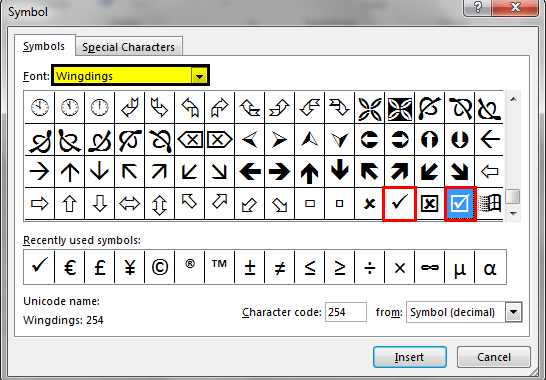Pick the registered trademark recent symbol
Screen dimensions: 546x380
tap(190, 267)
